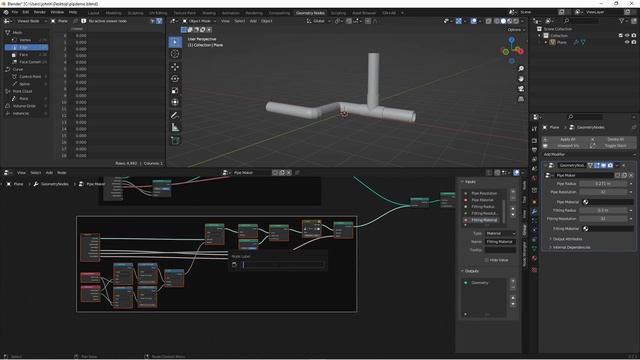Open the socket Type Material dropdown
Viewport: 640px width, 360px height.
point(500,233)
